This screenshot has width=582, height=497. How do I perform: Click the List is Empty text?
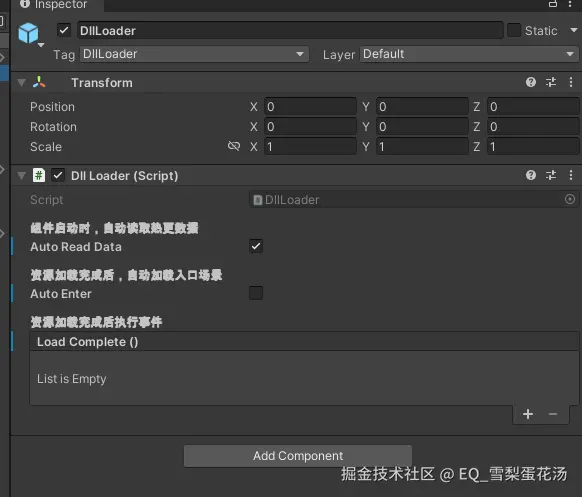click(x=72, y=379)
